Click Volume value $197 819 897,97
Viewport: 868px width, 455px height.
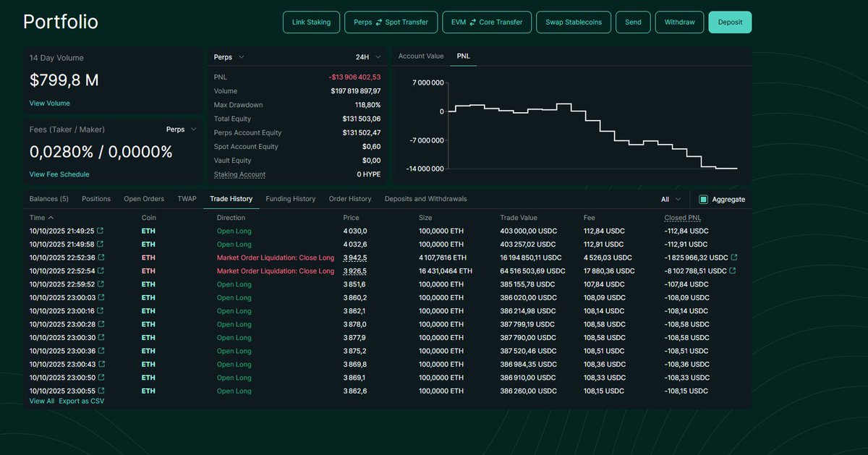[356, 91]
